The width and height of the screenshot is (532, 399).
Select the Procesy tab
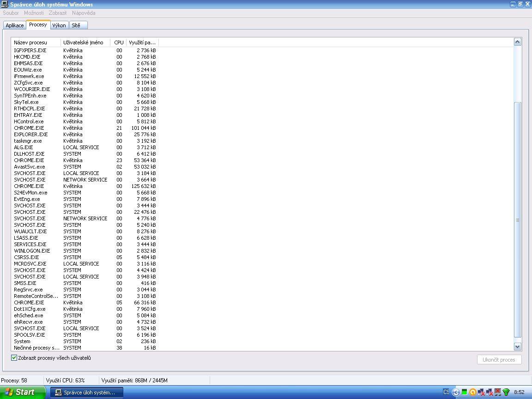38,25
